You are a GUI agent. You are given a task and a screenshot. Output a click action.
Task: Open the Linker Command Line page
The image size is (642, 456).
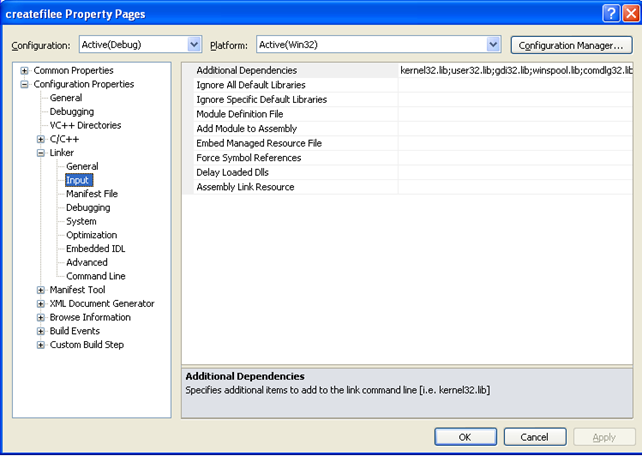click(95, 276)
